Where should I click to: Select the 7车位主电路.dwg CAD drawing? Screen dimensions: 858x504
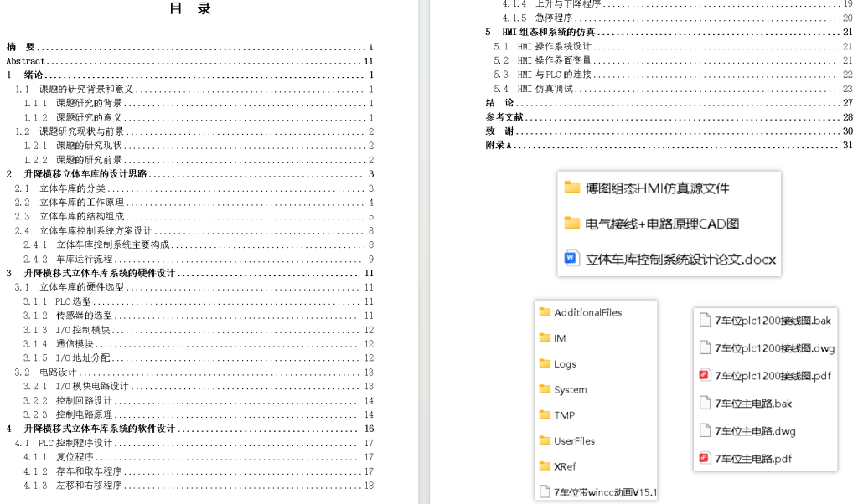point(754,430)
